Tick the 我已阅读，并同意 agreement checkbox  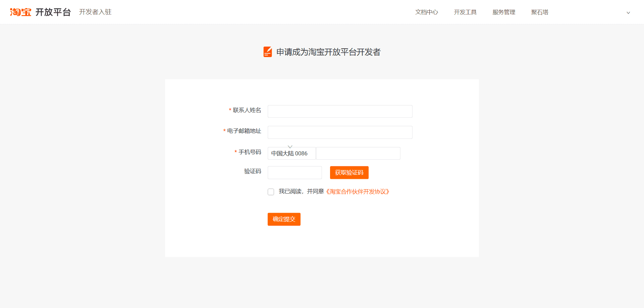[x=271, y=192]
